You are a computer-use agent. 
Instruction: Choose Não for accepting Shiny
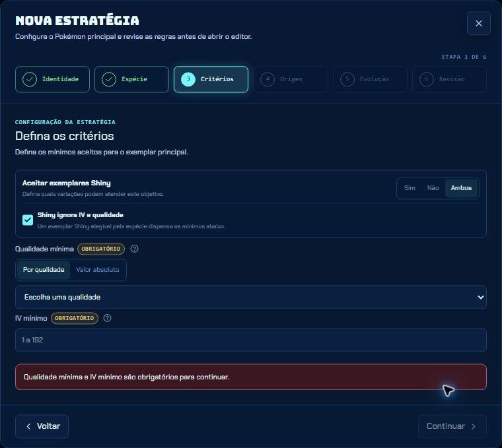433,188
